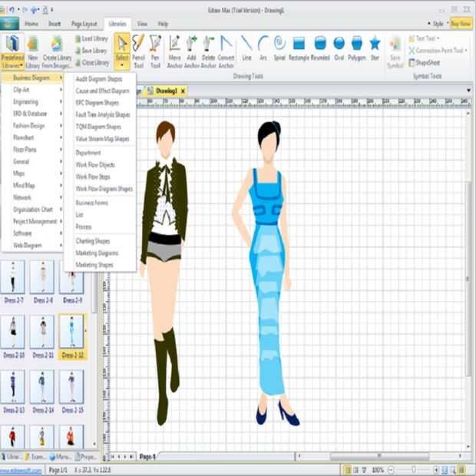
Task: Select the Dress 2-12 thumbnail
Action: [x=72, y=336]
